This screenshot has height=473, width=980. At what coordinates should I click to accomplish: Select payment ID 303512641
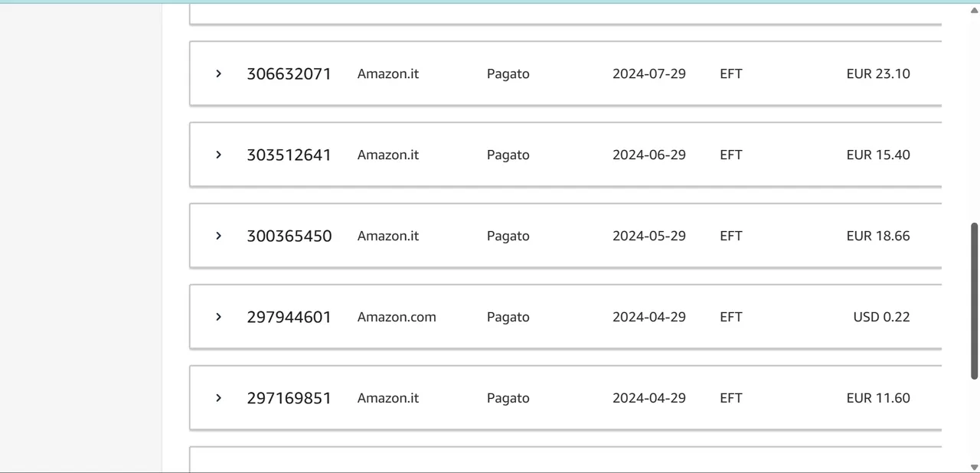coord(289,155)
